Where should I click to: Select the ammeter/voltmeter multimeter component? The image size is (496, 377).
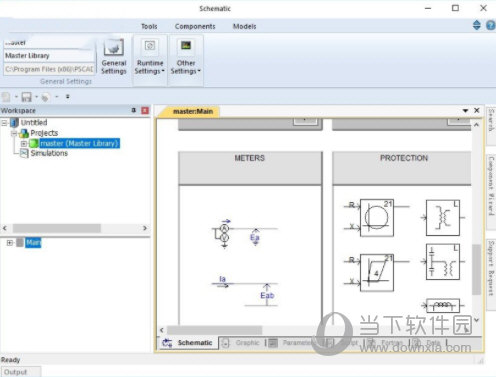[224, 233]
